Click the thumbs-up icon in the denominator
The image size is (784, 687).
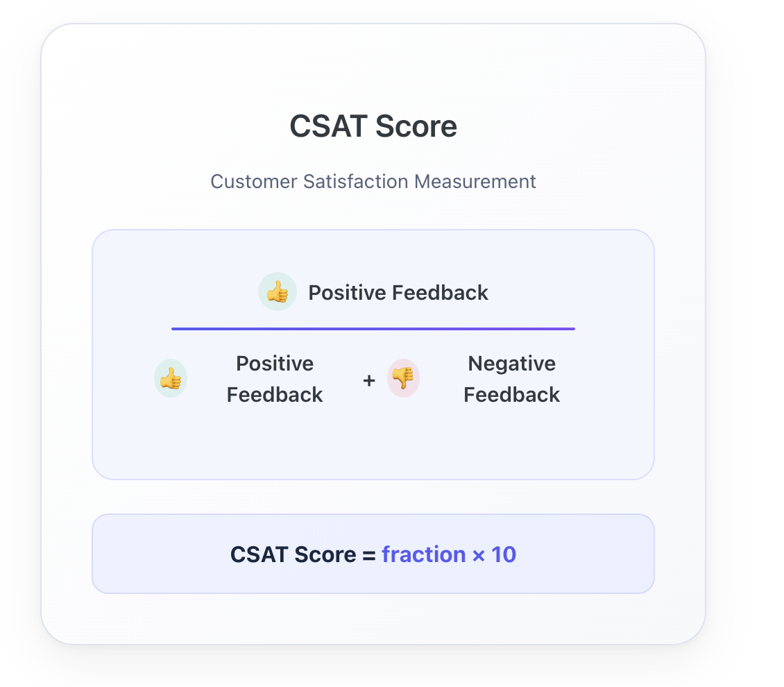pyautogui.click(x=171, y=379)
